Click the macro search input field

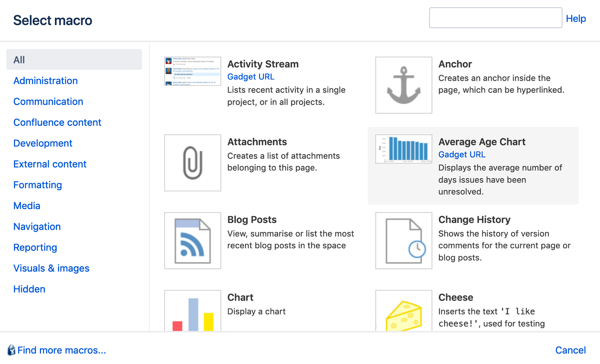click(495, 18)
